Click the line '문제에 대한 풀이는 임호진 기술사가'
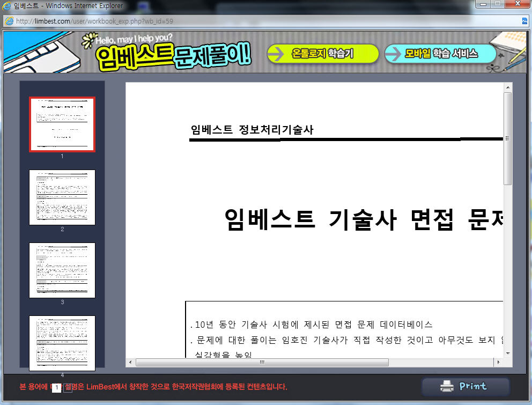Viewport: 532px width, 405px height. point(272,340)
